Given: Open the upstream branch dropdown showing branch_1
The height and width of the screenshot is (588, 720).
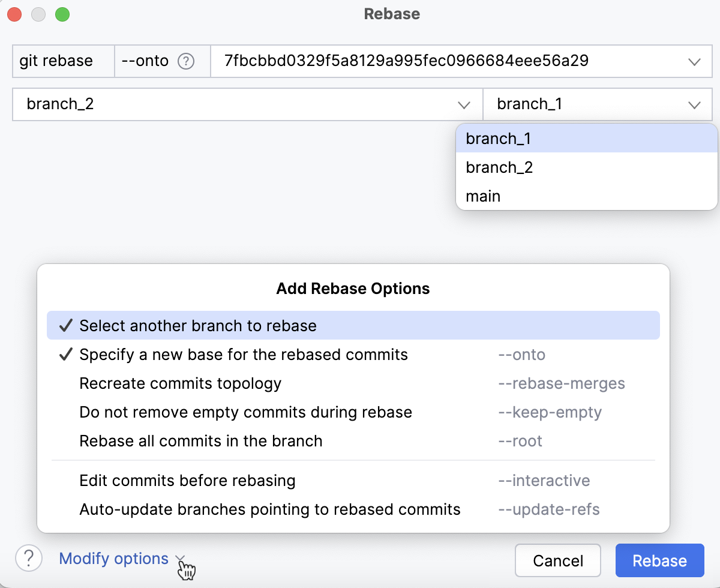Looking at the screenshot, I should coord(695,104).
